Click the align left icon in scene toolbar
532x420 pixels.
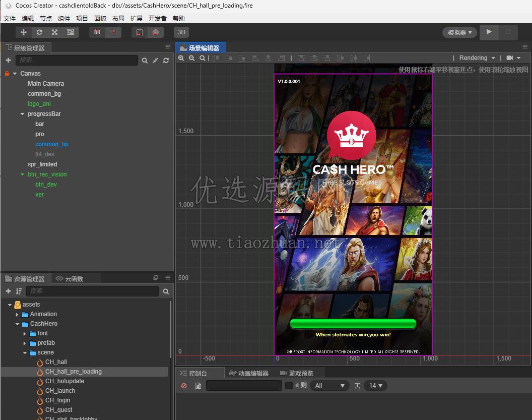click(x=255, y=58)
